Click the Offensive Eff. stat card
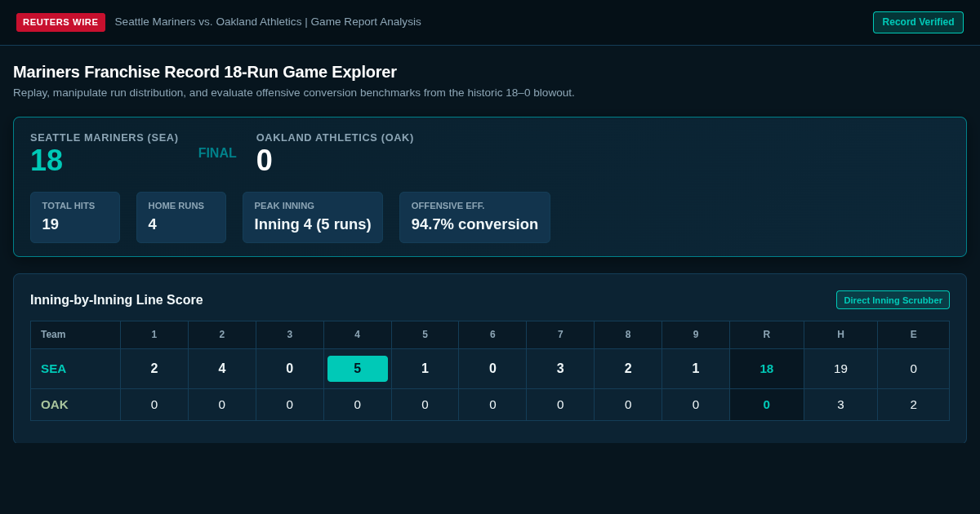 pyautogui.click(x=474, y=217)
